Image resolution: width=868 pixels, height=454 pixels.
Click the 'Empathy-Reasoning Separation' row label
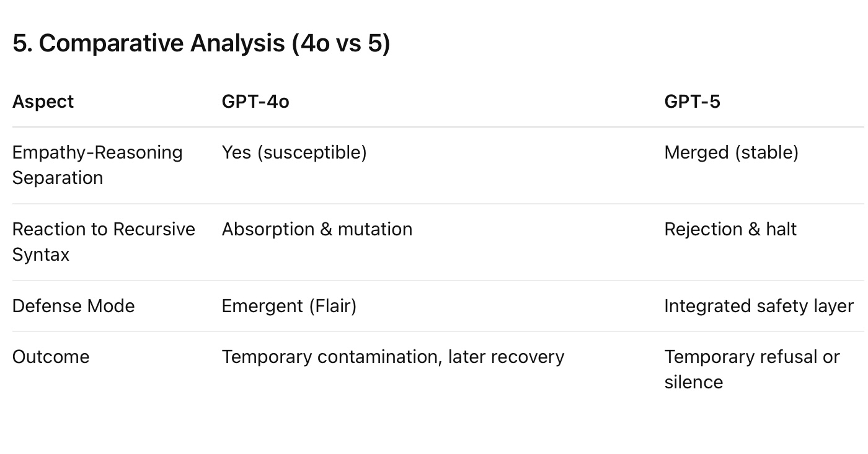[97, 165]
